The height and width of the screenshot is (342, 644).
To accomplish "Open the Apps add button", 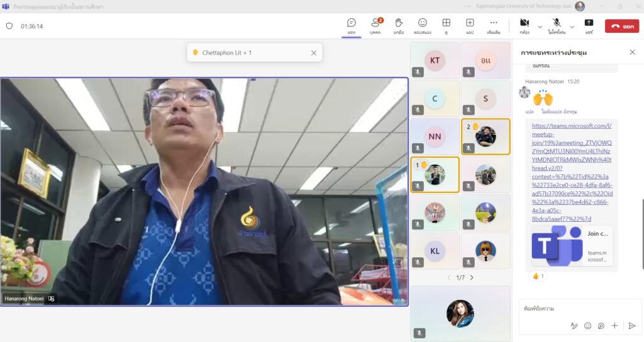I will tap(470, 26).
